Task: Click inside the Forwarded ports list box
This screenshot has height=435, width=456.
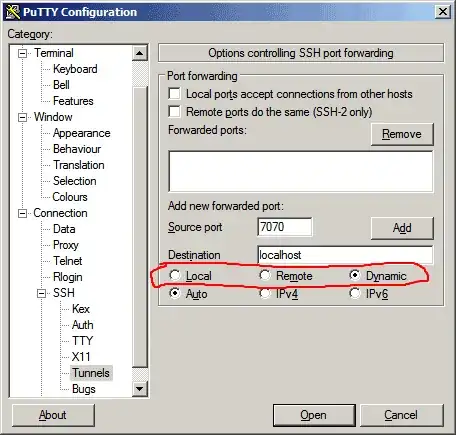Action: point(301,171)
